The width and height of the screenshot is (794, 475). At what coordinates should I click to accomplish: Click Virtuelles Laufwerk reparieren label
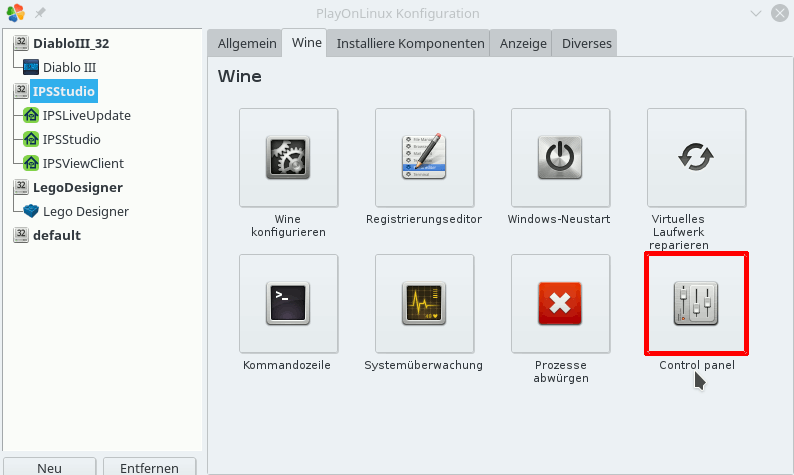[679, 232]
